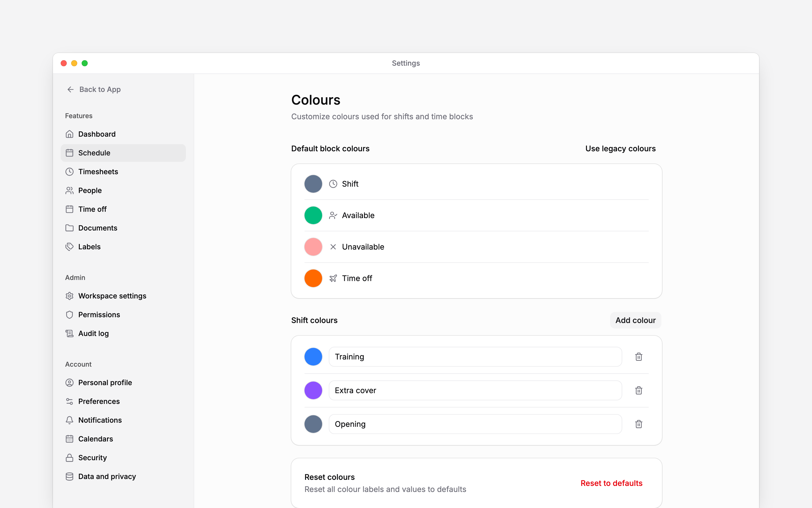Screen dimensions: 812x508
Task: Click the person-check icon beside Available
Action: [333, 215]
